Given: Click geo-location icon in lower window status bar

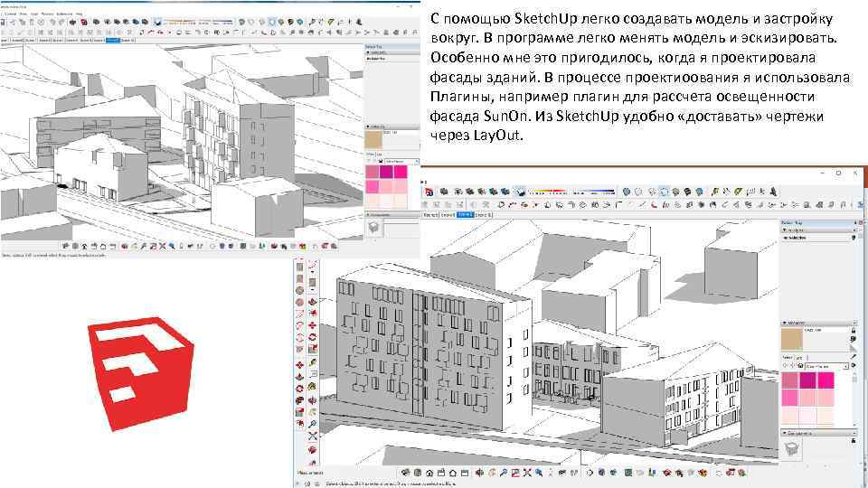Looking at the screenshot, I should pyautogui.click(x=307, y=484).
